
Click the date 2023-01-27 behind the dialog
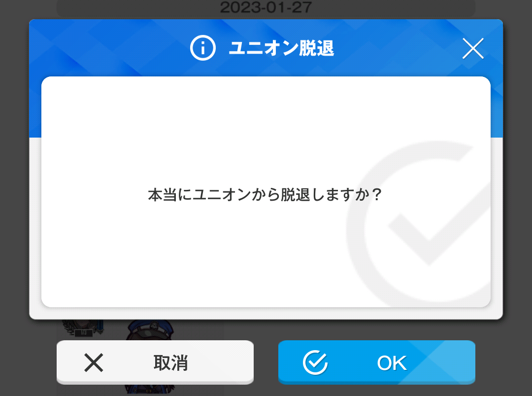click(x=266, y=7)
